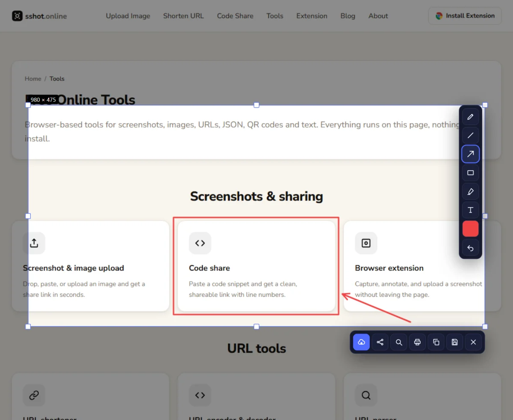Open the Extension navigation item
Screen dimensions: 513x420
tap(312, 16)
